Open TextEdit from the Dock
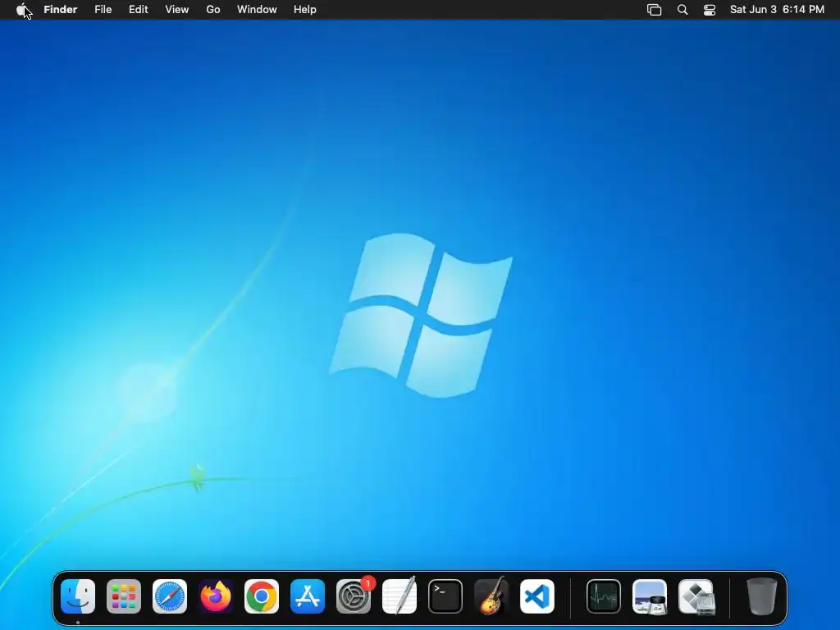Viewport: 840px width, 630px height. click(x=399, y=596)
